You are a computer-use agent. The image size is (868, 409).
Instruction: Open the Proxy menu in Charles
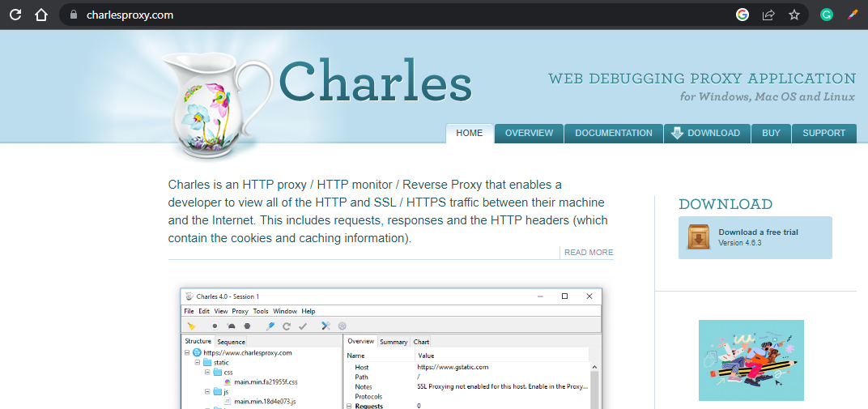click(240, 311)
